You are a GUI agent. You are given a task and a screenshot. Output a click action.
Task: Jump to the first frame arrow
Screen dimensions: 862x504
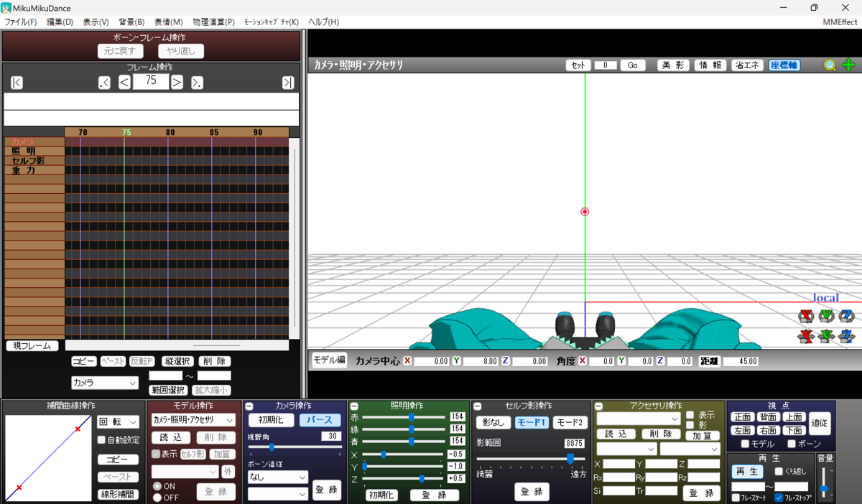[x=17, y=83]
